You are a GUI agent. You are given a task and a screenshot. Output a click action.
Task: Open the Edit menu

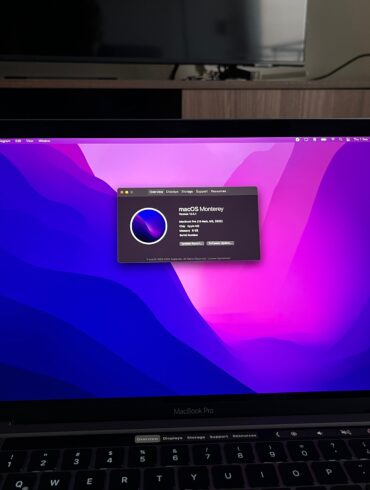[18, 141]
